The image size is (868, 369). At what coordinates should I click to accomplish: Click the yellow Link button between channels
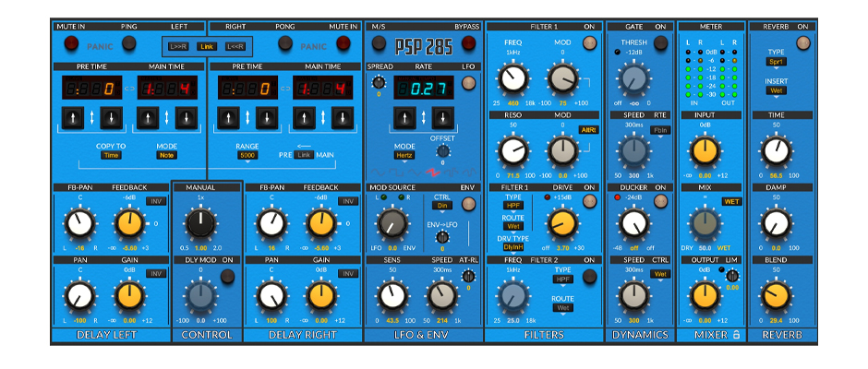[207, 47]
